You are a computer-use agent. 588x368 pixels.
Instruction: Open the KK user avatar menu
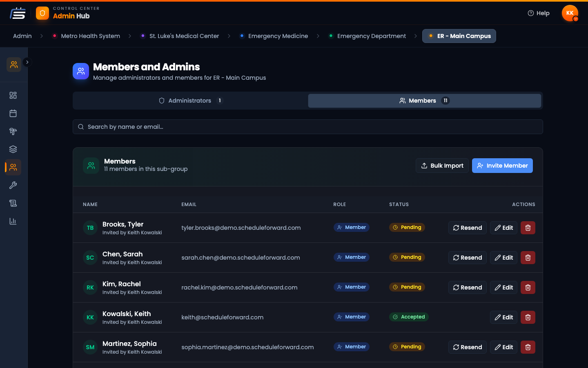(x=570, y=13)
